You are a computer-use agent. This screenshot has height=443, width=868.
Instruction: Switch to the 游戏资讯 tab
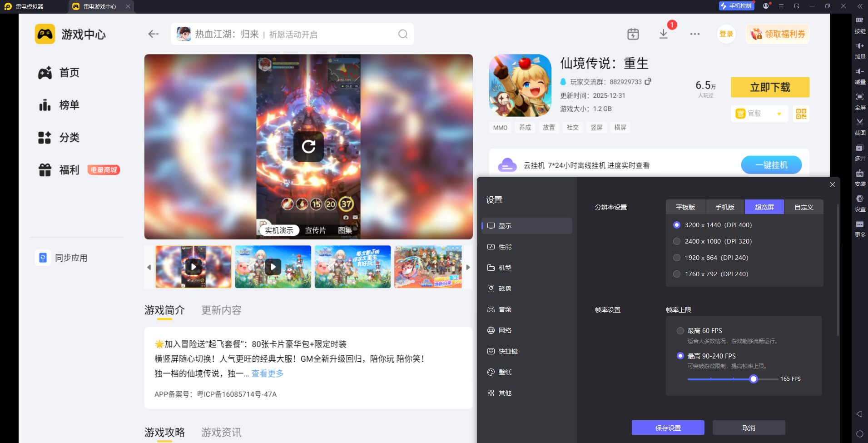222,432
